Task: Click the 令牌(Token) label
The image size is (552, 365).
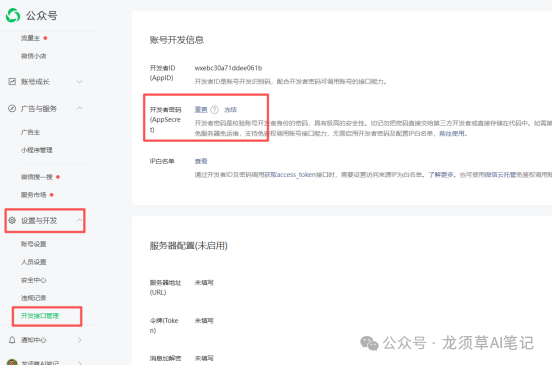Action: 164,326
